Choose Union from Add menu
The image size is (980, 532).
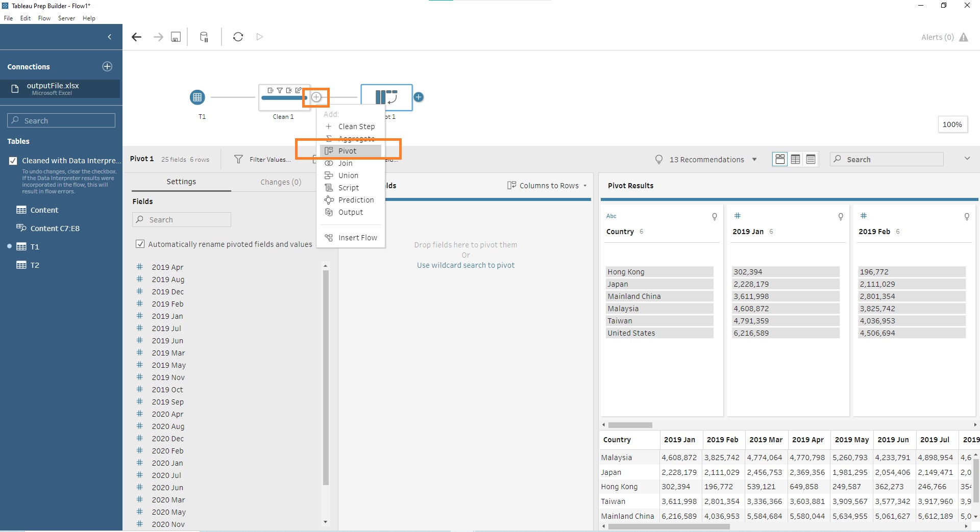click(x=351, y=175)
